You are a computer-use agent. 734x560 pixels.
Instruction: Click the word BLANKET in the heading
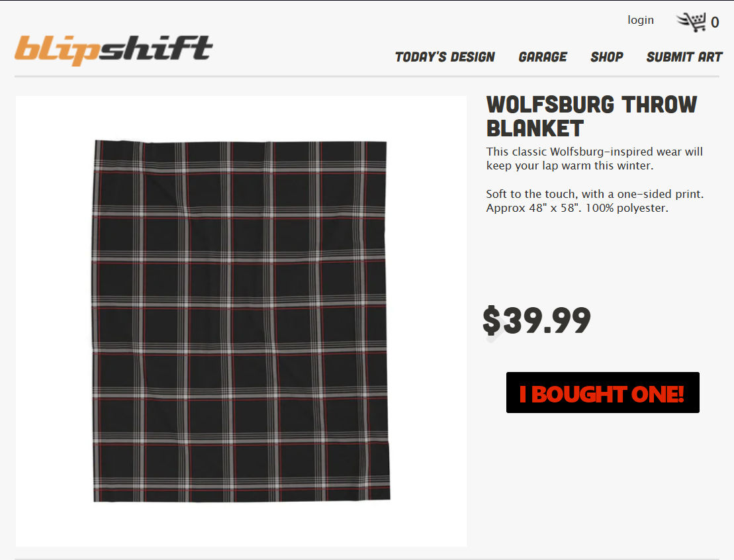(535, 129)
